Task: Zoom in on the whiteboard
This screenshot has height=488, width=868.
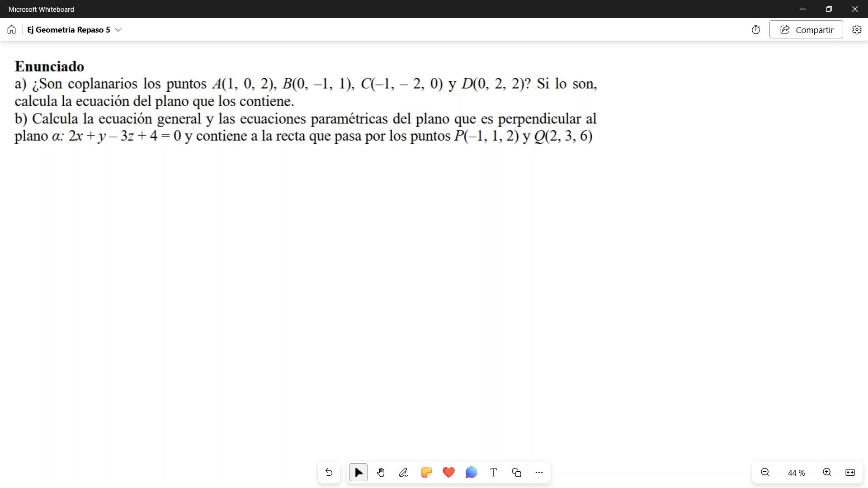Action: pos(827,473)
